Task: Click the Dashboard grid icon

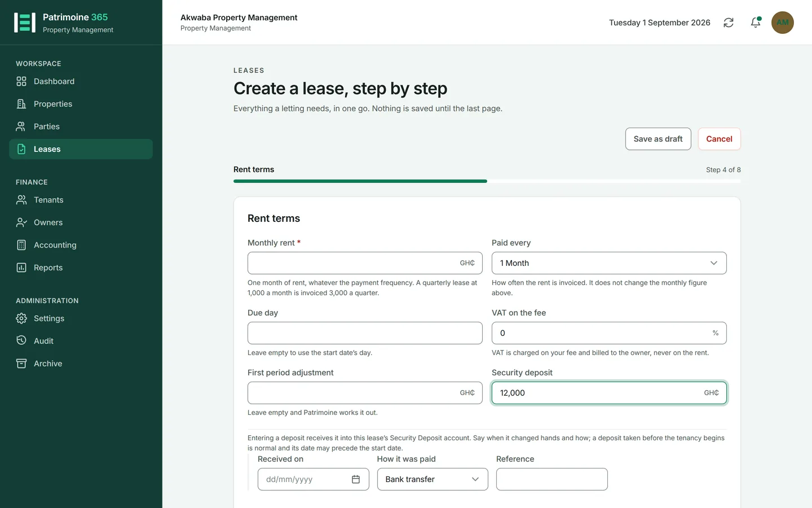Action: pos(21,81)
